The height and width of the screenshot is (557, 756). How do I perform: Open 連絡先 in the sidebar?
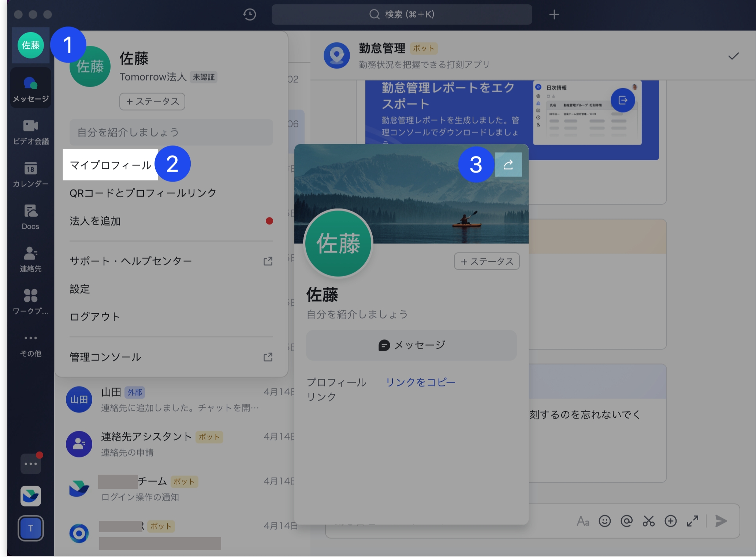tap(31, 259)
